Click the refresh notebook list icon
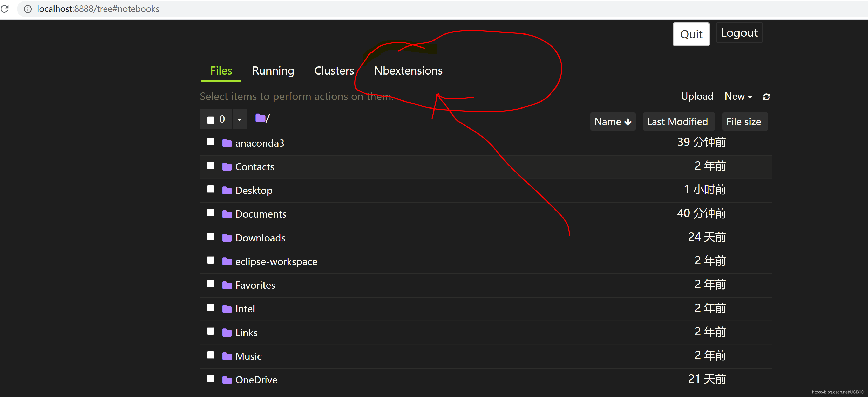Viewport: 868px width, 397px height. click(766, 97)
